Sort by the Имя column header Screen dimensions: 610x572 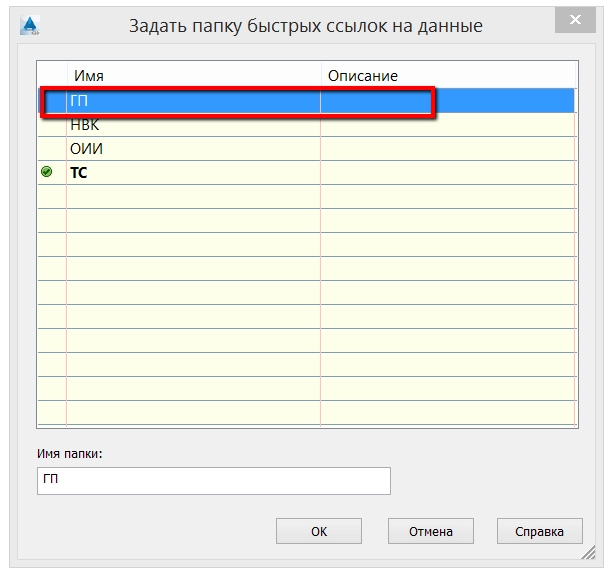(190, 76)
